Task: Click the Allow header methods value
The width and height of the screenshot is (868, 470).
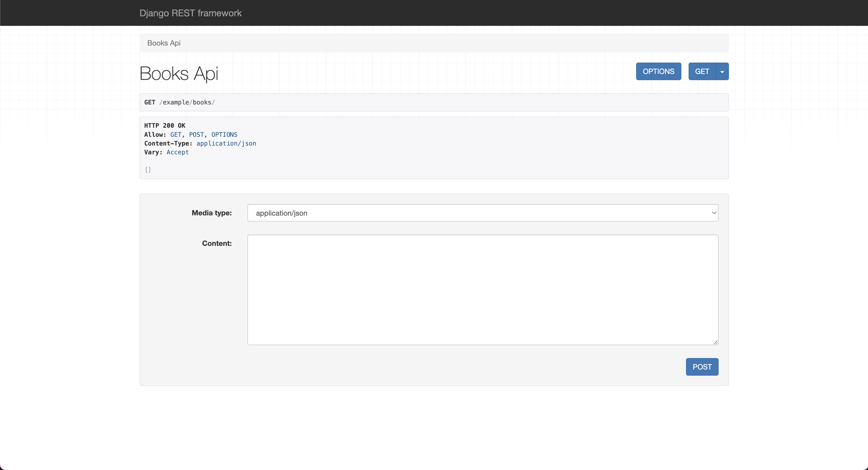Action: coord(203,135)
